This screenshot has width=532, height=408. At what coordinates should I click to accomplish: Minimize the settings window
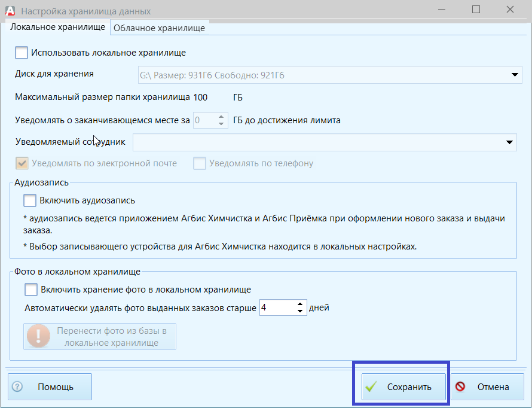pos(442,10)
